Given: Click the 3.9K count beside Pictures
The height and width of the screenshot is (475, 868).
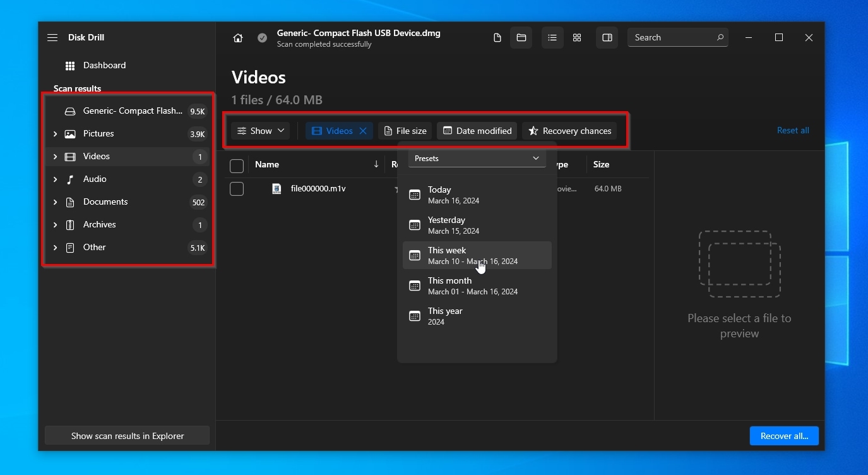Looking at the screenshot, I should [x=198, y=135].
